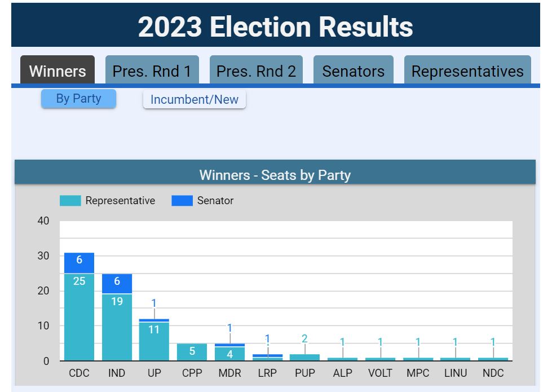Select the By Party view button
552x392 pixels.
[78, 98]
